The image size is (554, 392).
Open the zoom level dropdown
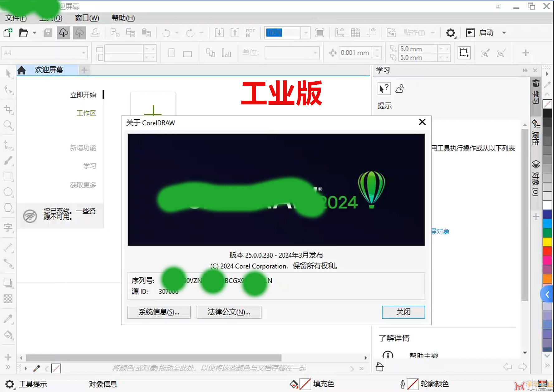coord(306,33)
